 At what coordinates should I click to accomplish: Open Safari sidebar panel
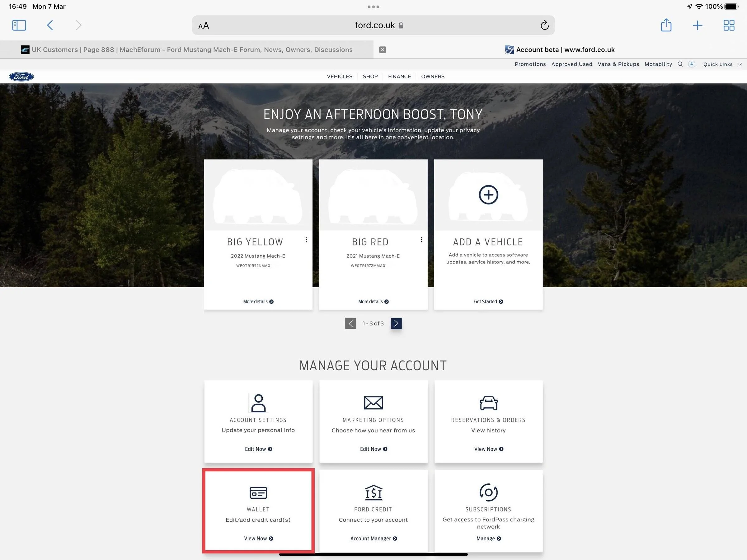(19, 25)
